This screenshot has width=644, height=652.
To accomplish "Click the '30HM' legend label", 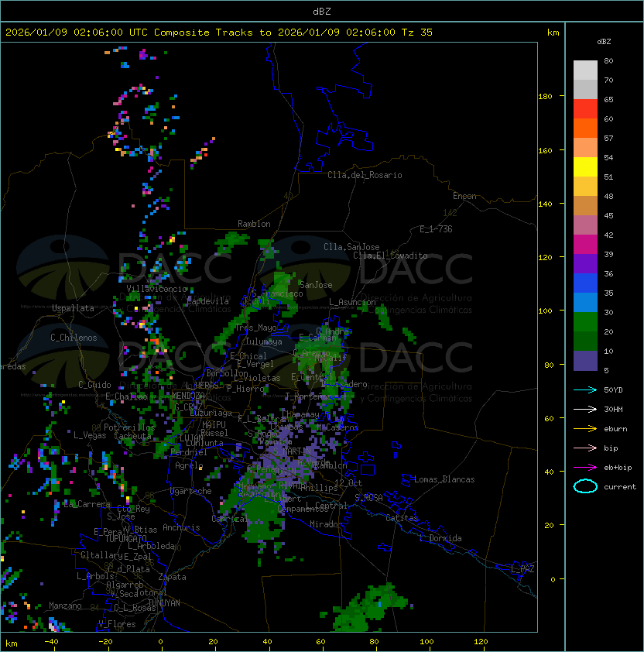I will point(613,409).
